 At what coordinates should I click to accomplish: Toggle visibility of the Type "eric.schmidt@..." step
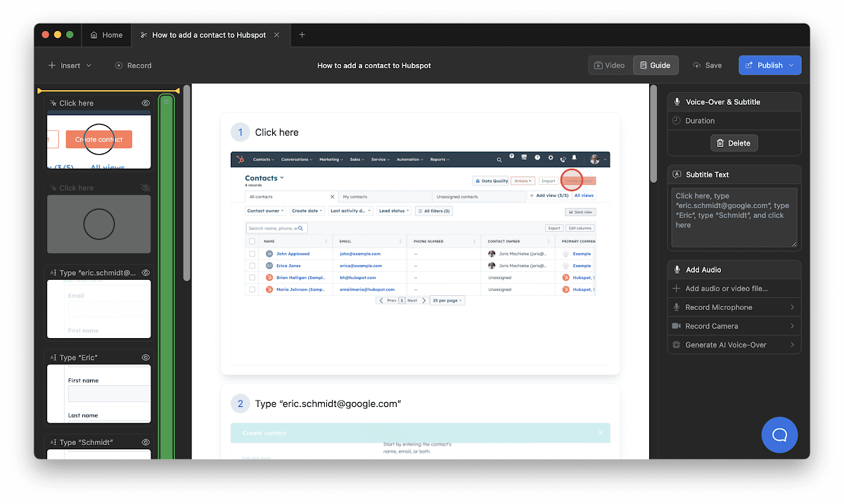click(146, 272)
